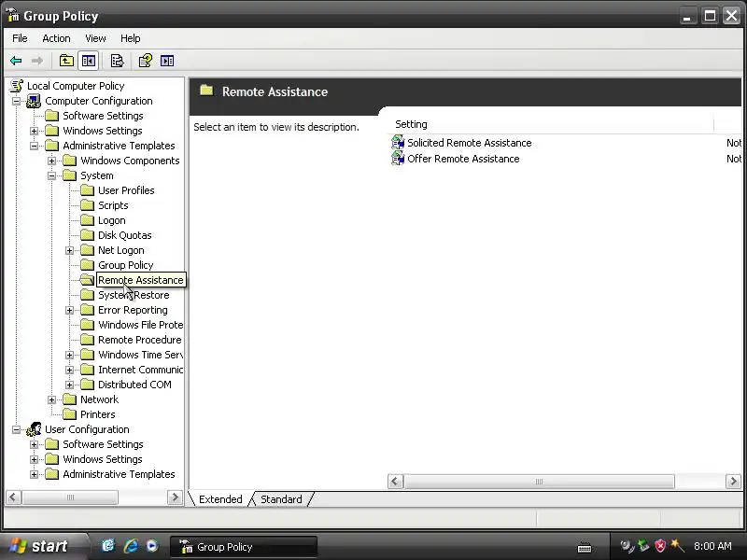This screenshot has height=560, width=747.
Task: Collapse the User Configuration node
Action: [x=16, y=429]
